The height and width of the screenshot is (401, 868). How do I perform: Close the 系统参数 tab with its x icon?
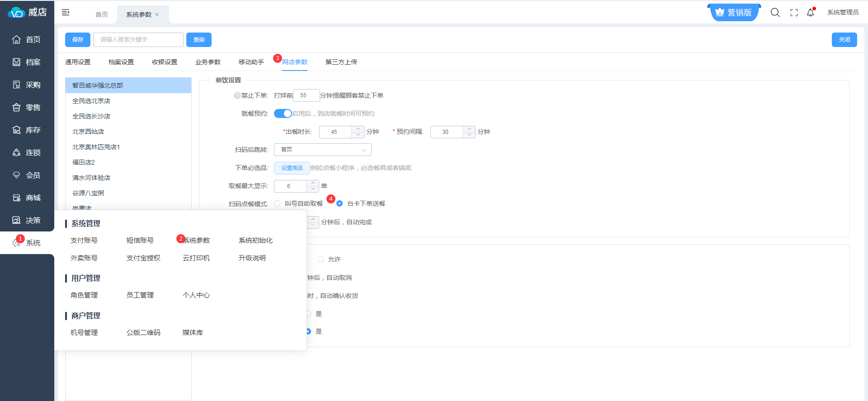pos(157,14)
